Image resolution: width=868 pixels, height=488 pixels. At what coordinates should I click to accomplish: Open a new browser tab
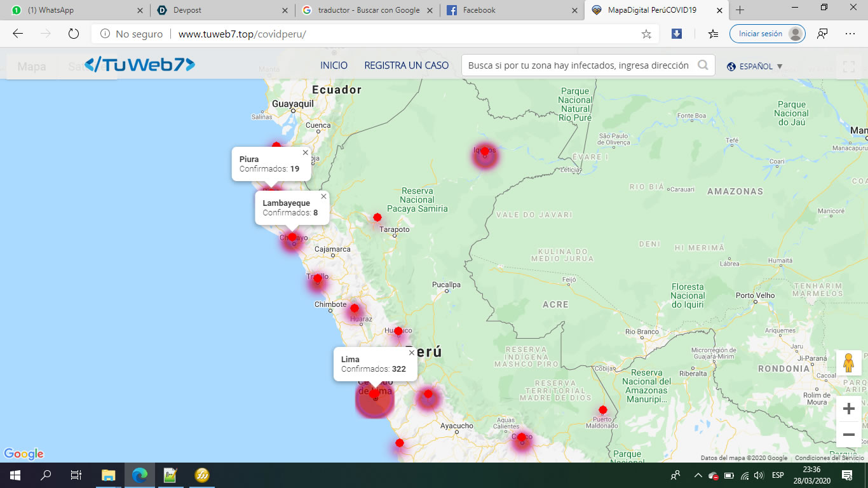pyautogui.click(x=740, y=10)
